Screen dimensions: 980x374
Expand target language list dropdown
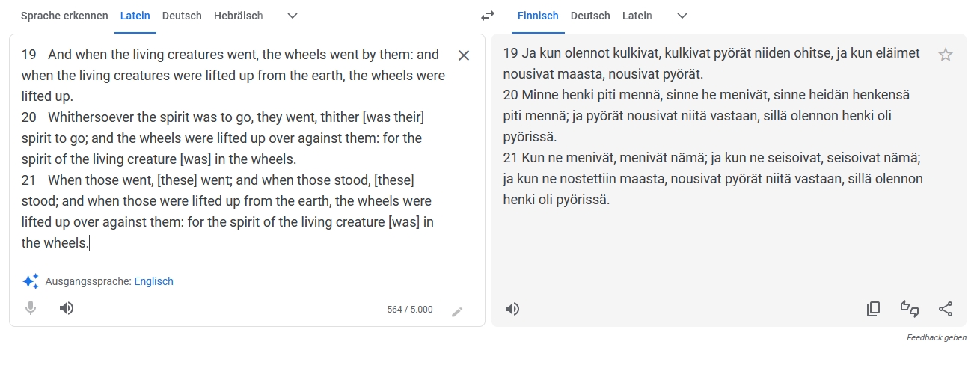[682, 16]
